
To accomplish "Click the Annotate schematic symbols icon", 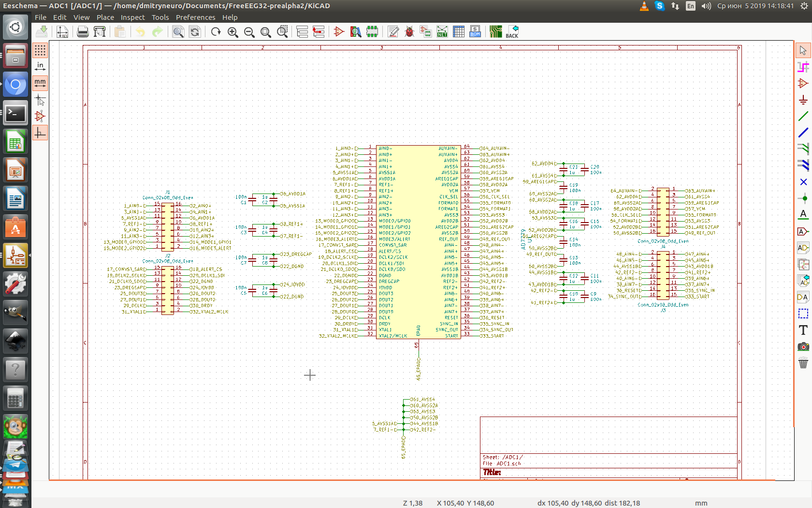I will click(x=393, y=32).
